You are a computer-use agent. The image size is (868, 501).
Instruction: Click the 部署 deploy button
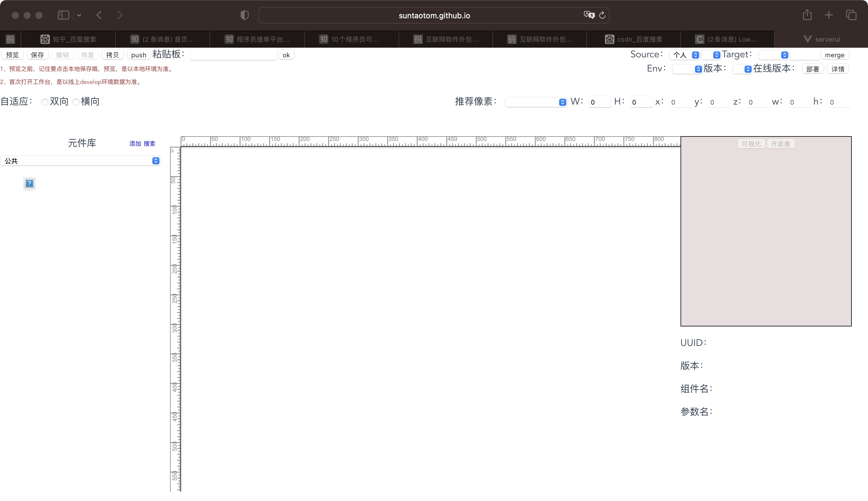coord(812,69)
